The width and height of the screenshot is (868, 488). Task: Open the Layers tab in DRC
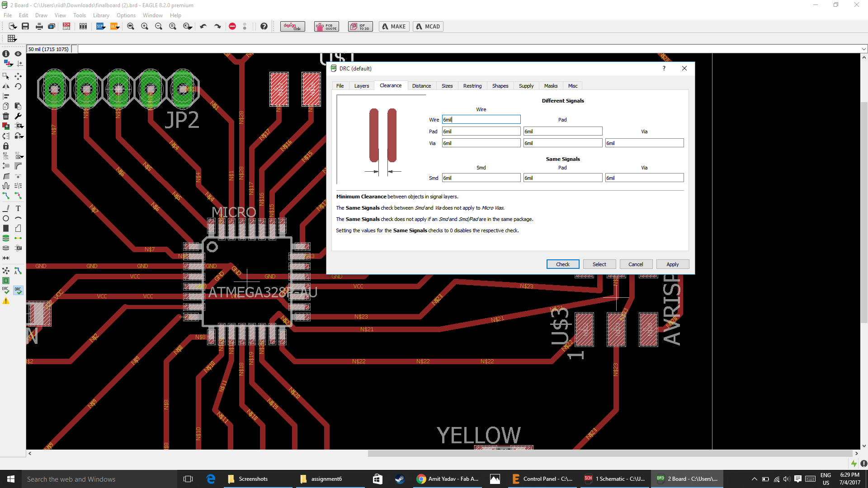point(361,86)
